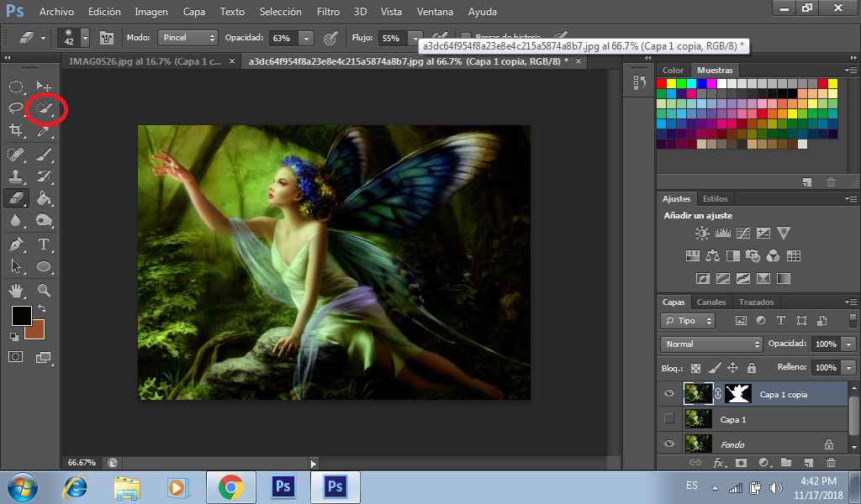
Task: Select the Paint Bucket tool
Action: [x=44, y=198]
